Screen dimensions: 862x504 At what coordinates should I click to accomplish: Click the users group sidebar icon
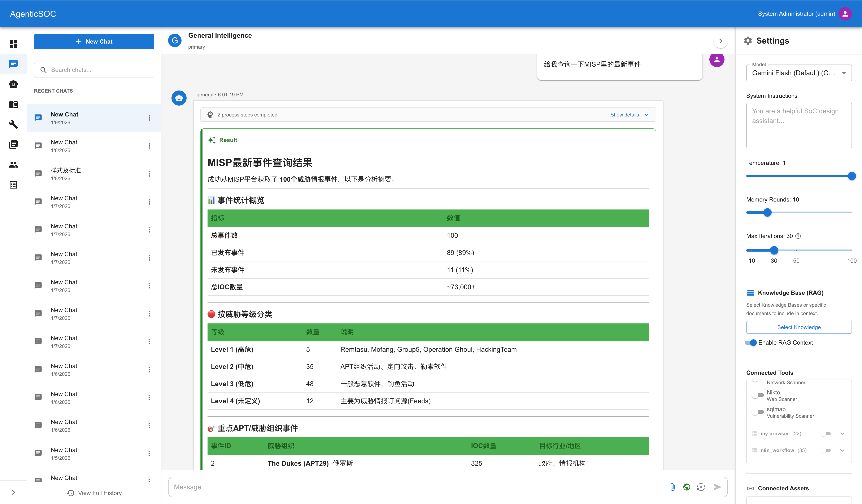pos(13,164)
